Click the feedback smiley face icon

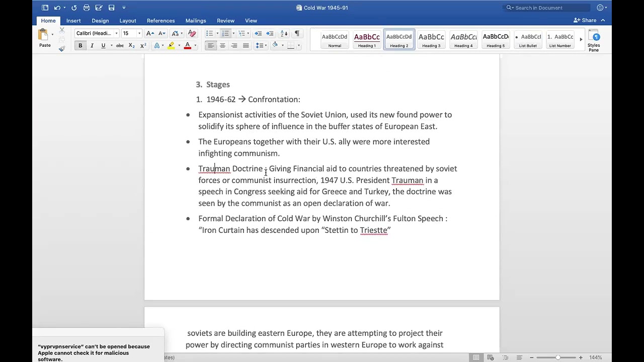click(600, 8)
